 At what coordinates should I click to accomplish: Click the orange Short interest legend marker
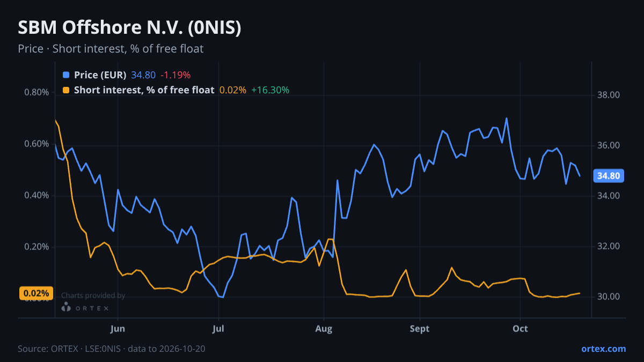(66, 90)
